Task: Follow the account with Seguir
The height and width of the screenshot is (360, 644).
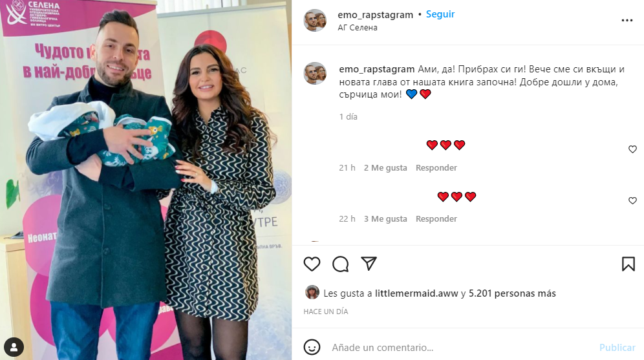Action: pyautogui.click(x=440, y=14)
